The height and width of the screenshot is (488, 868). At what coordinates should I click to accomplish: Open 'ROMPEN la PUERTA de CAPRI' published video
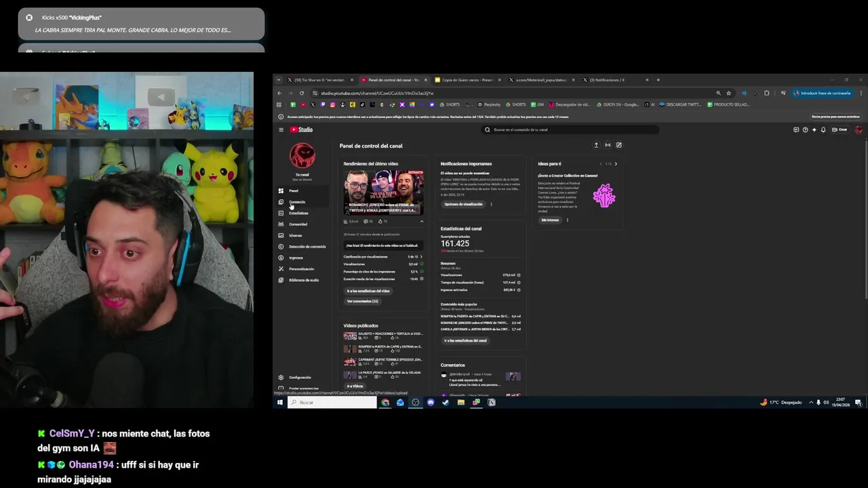pyautogui.click(x=383, y=348)
